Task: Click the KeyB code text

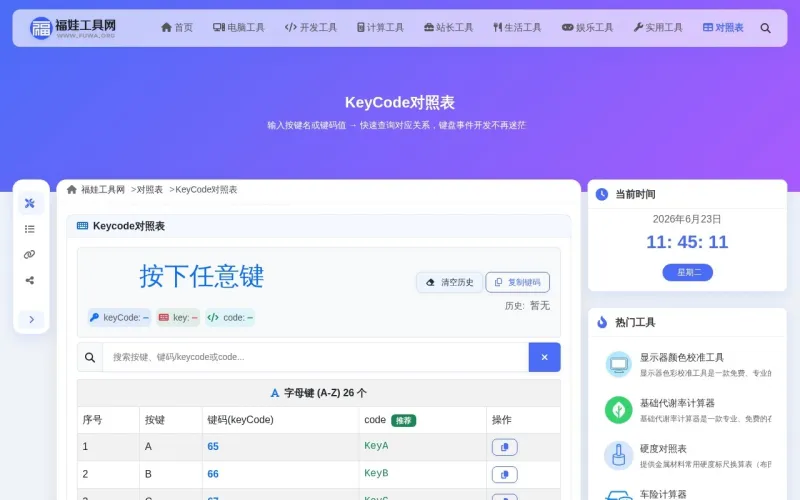Action: pyautogui.click(x=376, y=473)
